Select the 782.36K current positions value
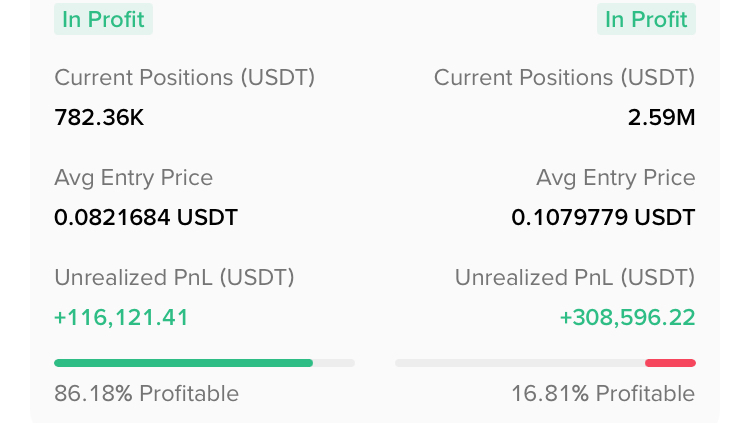Image resolution: width=750 pixels, height=423 pixels. [x=99, y=118]
